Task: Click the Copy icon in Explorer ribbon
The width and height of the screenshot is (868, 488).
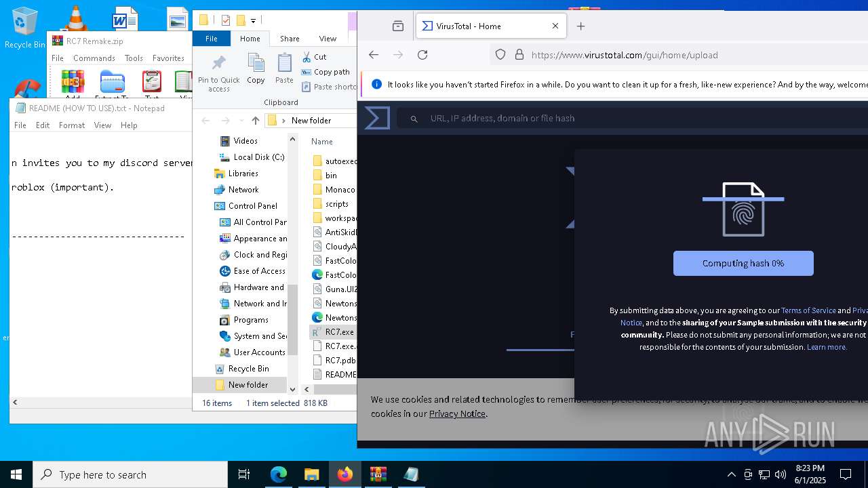Action: click(x=256, y=69)
